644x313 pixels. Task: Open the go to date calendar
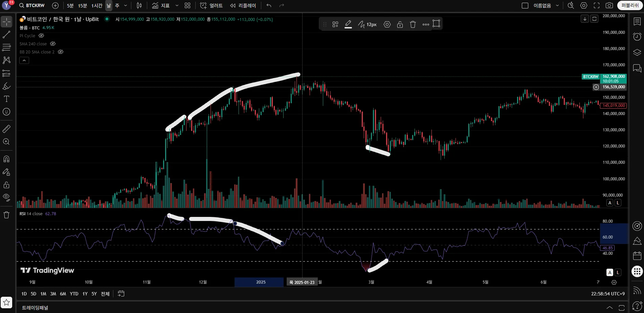(x=121, y=294)
